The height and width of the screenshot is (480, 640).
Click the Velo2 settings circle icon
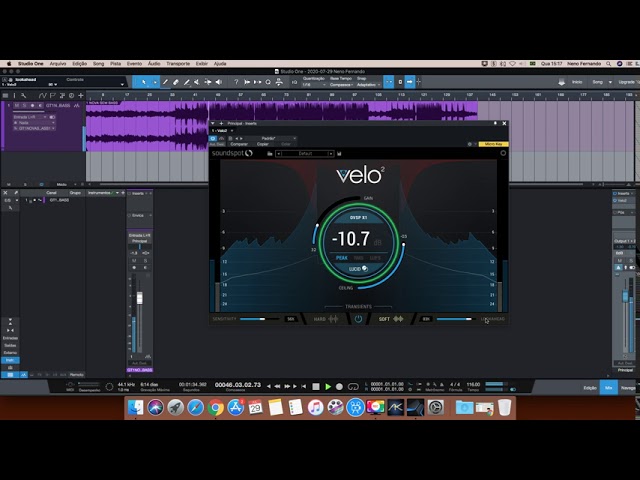(503, 153)
